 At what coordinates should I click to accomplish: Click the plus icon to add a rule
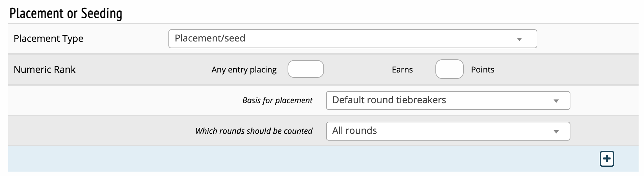(607, 159)
